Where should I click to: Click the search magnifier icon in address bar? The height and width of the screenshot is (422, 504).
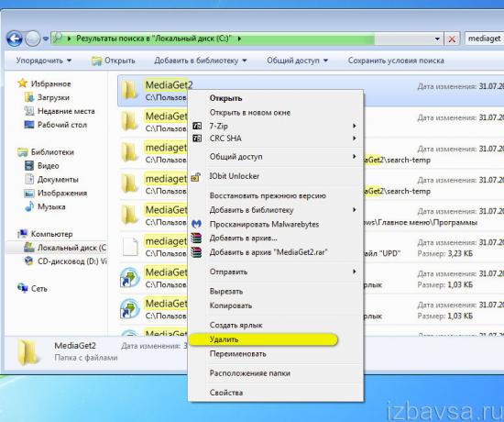point(58,39)
